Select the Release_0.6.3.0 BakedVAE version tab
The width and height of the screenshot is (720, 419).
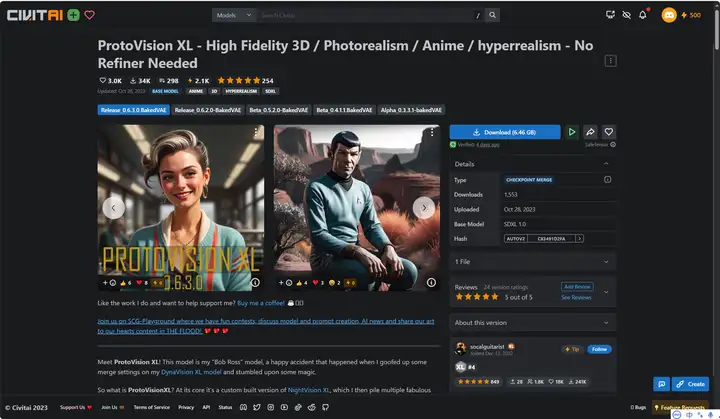[x=133, y=110]
